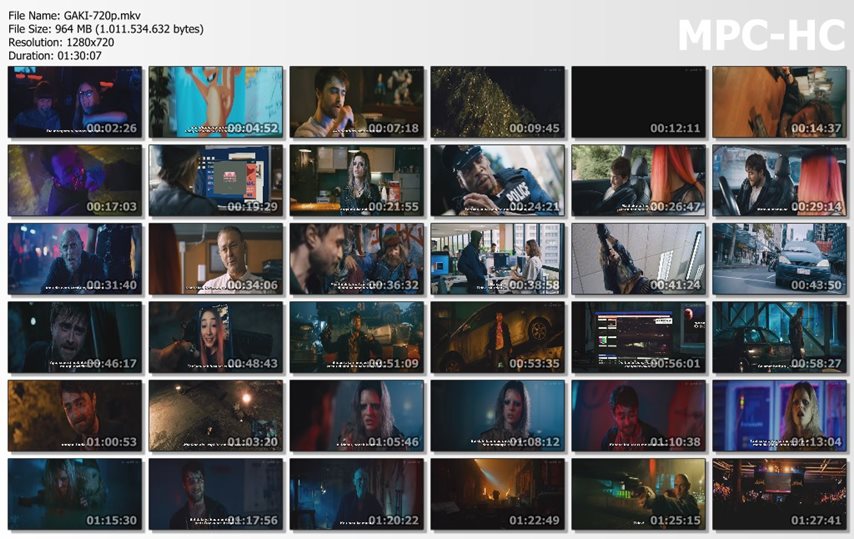The width and height of the screenshot is (854, 539).
Task: Select the thumbnail at 00:02:26
Action: [75, 102]
